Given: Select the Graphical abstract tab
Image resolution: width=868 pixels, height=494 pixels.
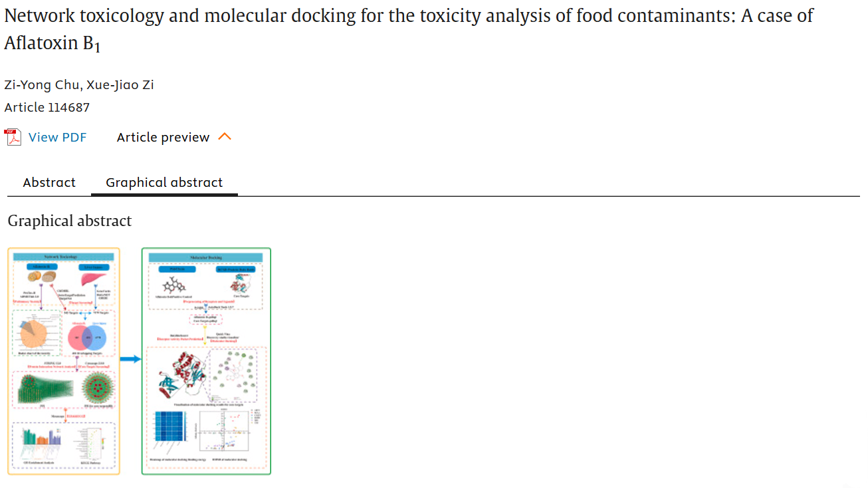Looking at the screenshot, I should coord(164,182).
